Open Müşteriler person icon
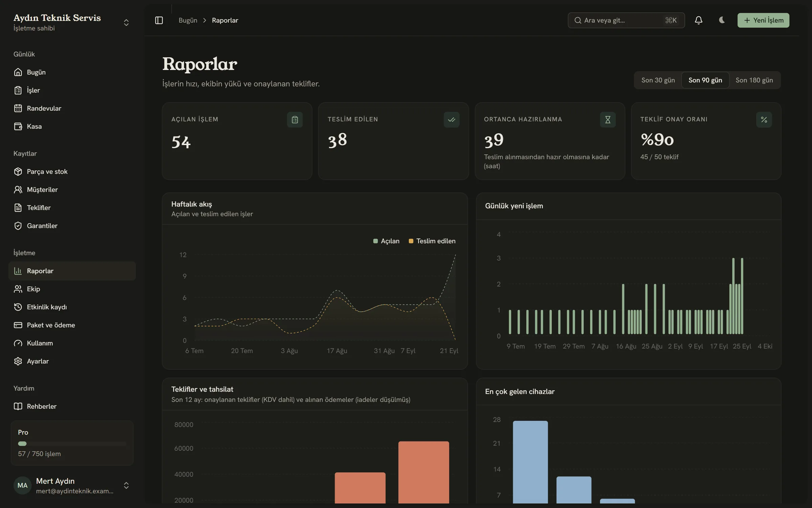The width and height of the screenshot is (812, 508). [18, 190]
